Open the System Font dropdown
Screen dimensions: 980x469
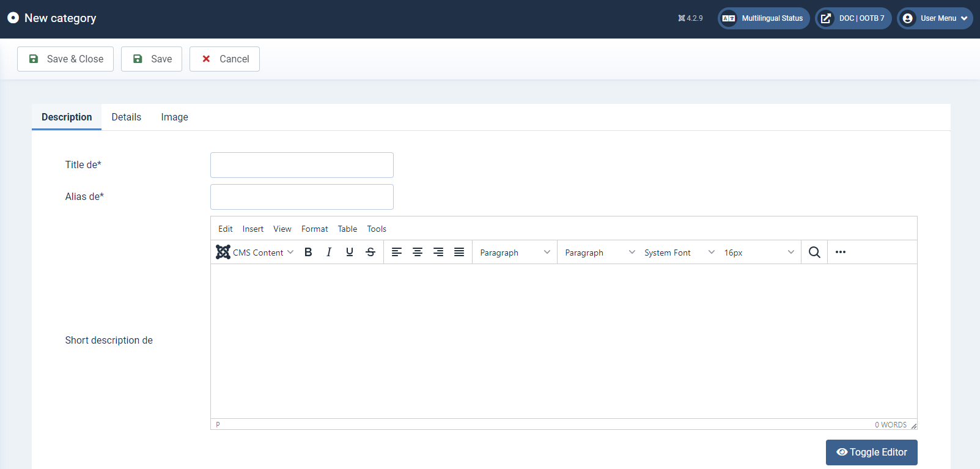(679, 252)
